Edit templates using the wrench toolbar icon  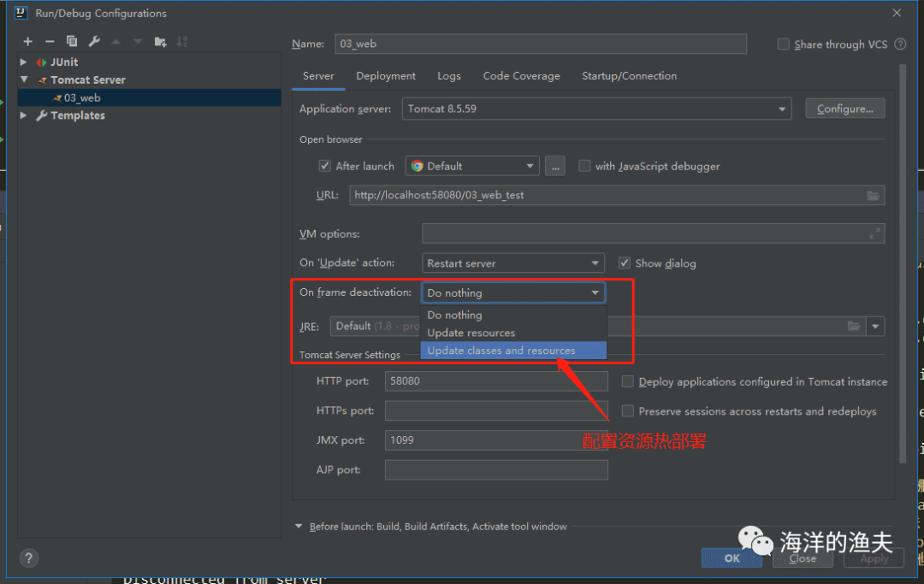pyautogui.click(x=94, y=41)
